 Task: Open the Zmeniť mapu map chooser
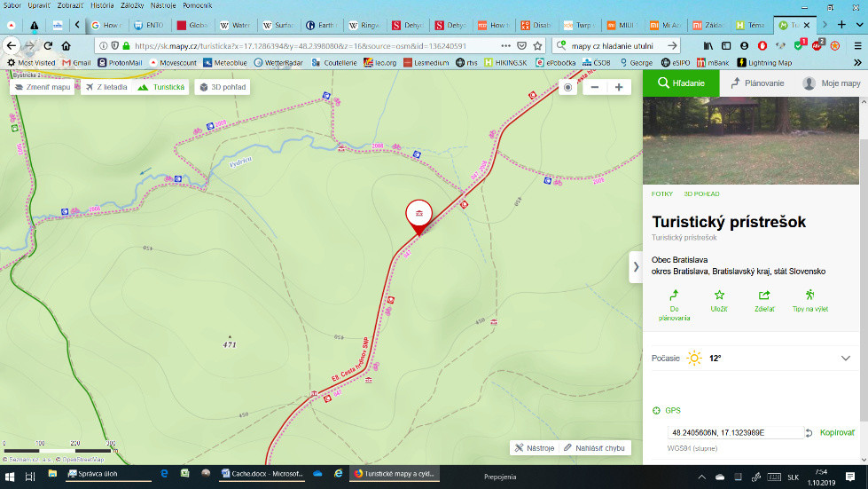43,87
